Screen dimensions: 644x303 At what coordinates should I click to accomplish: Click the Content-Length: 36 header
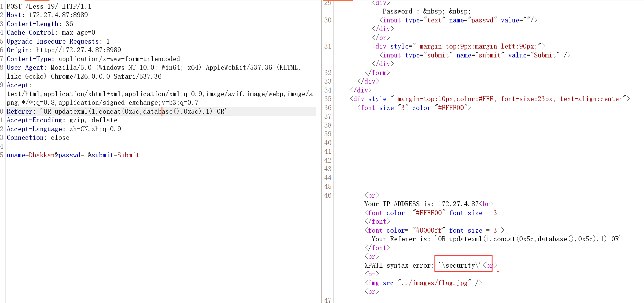click(x=40, y=24)
